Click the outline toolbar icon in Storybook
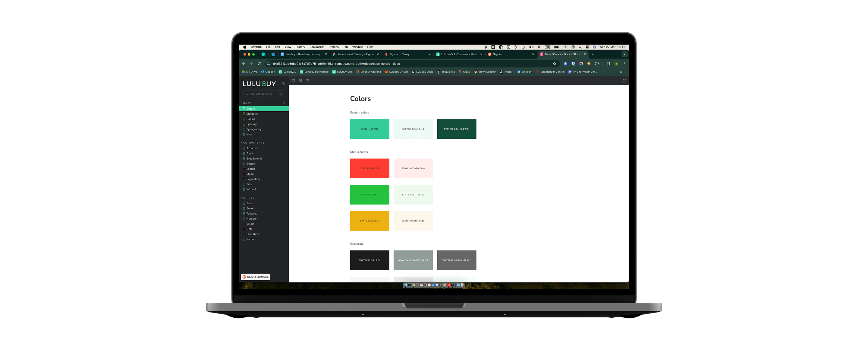868x350 pixels. pyautogui.click(x=307, y=81)
